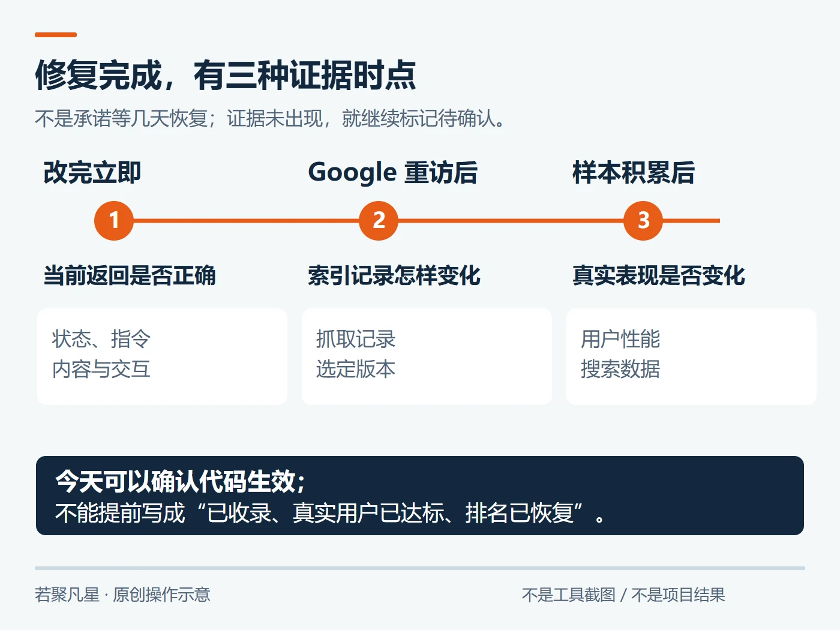Image resolution: width=840 pixels, height=630 pixels.
Task: Click the "样本积累后" stage heading
Action: pos(634,173)
